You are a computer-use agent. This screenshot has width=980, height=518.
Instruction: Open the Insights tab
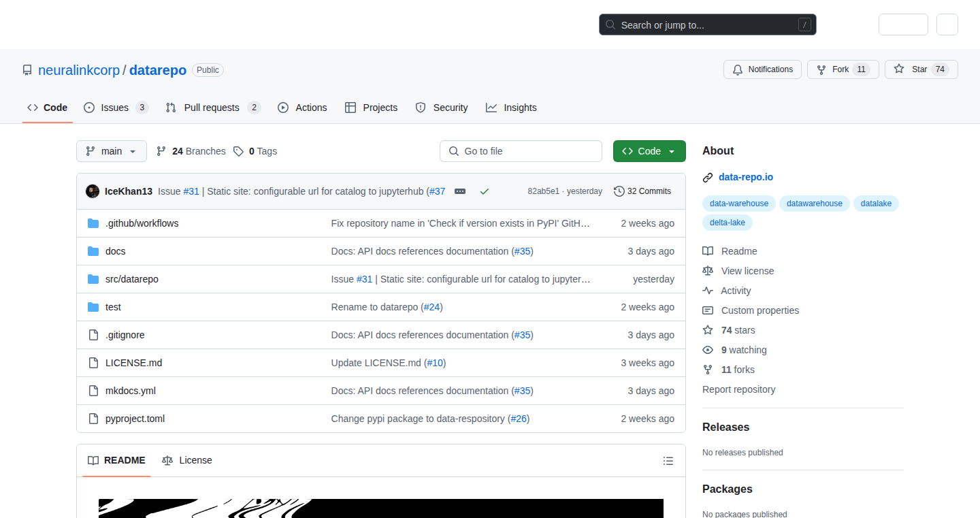click(x=511, y=108)
